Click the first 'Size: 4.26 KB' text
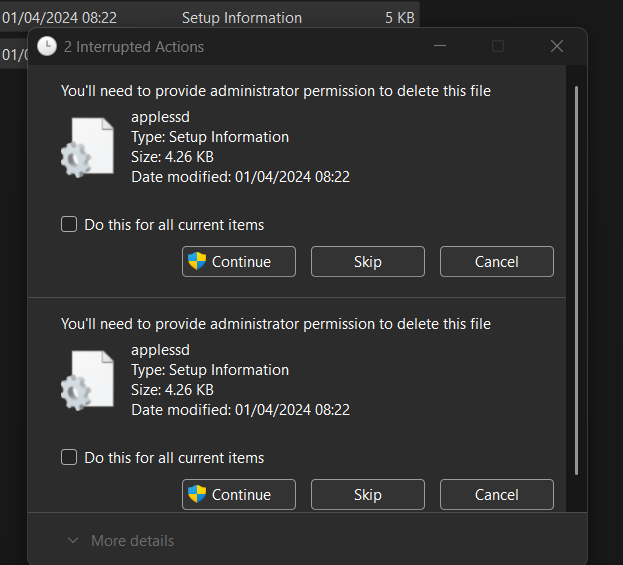This screenshot has height=565, width=623. pyautogui.click(x=172, y=157)
